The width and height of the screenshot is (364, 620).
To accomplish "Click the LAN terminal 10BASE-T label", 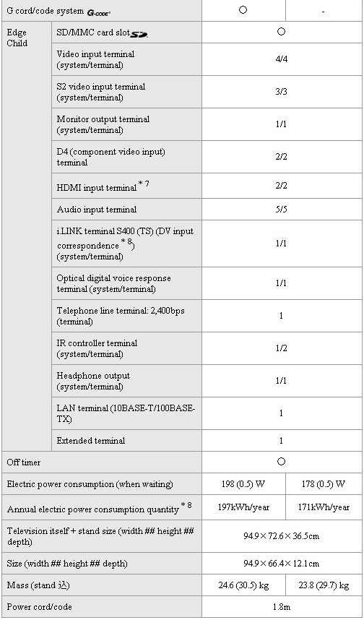I will click(126, 413).
